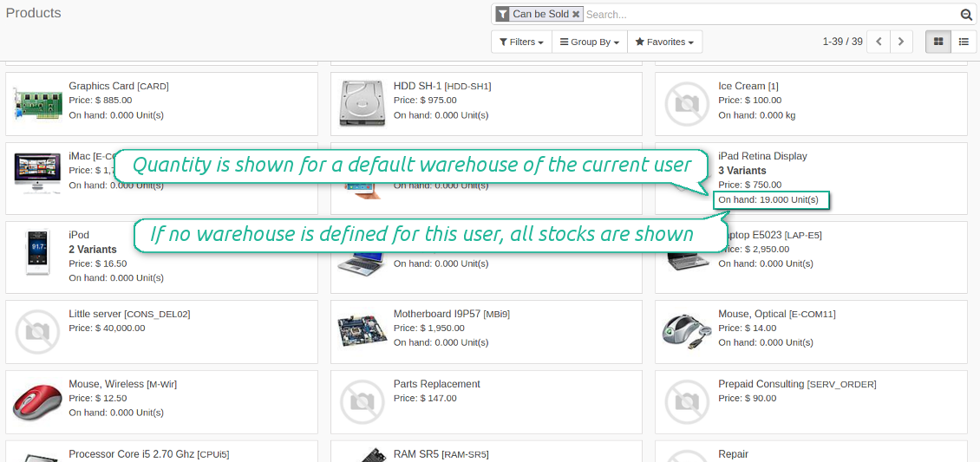The width and height of the screenshot is (980, 462).
Task: Click '2 Variants' on iPod card
Action: 93,250
